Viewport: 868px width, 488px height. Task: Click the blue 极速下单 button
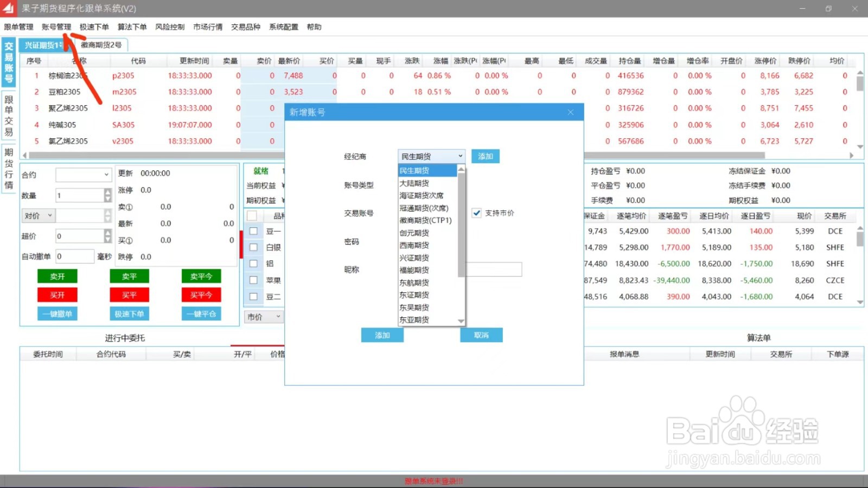(129, 314)
